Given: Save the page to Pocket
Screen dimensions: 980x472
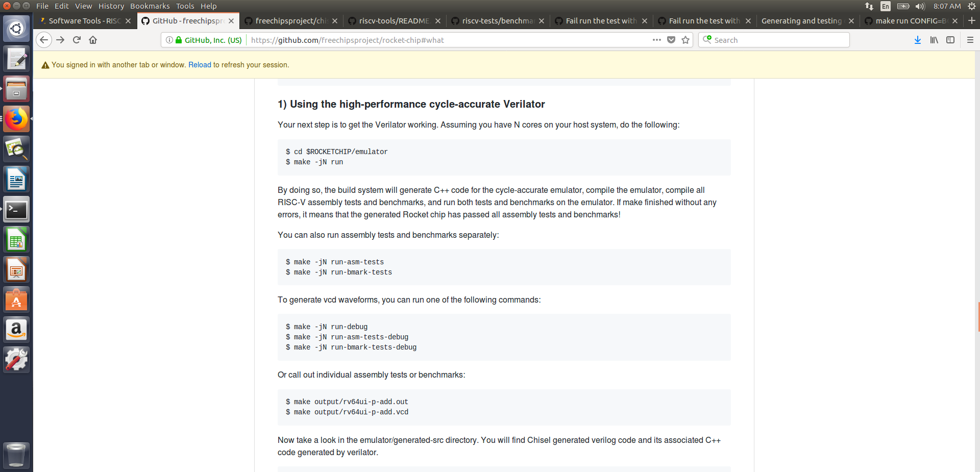Looking at the screenshot, I should click(x=671, y=40).
